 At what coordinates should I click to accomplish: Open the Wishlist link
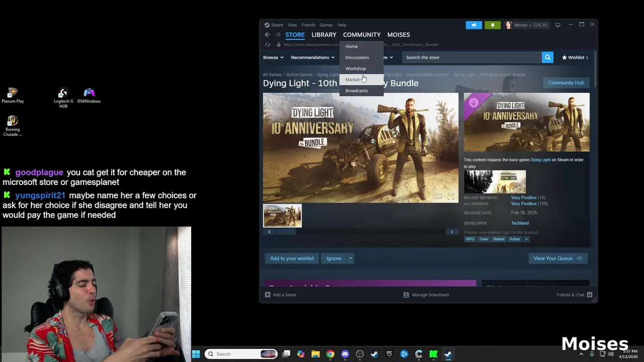575,57
